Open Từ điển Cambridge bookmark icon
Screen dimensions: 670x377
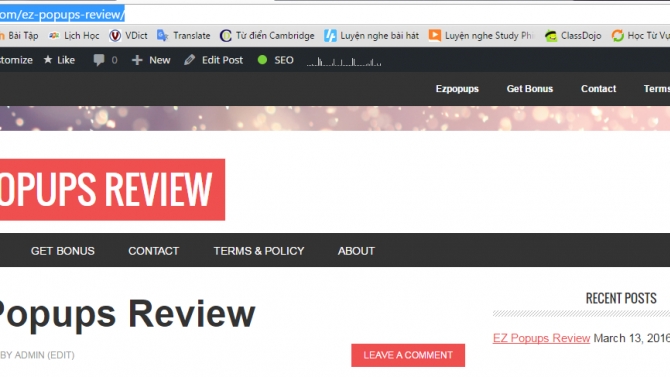coord(226,35)
